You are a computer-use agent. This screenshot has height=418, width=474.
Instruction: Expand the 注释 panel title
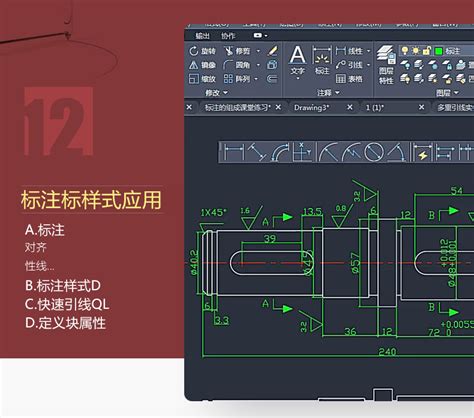pyautogui.click(x=328, y=92)
